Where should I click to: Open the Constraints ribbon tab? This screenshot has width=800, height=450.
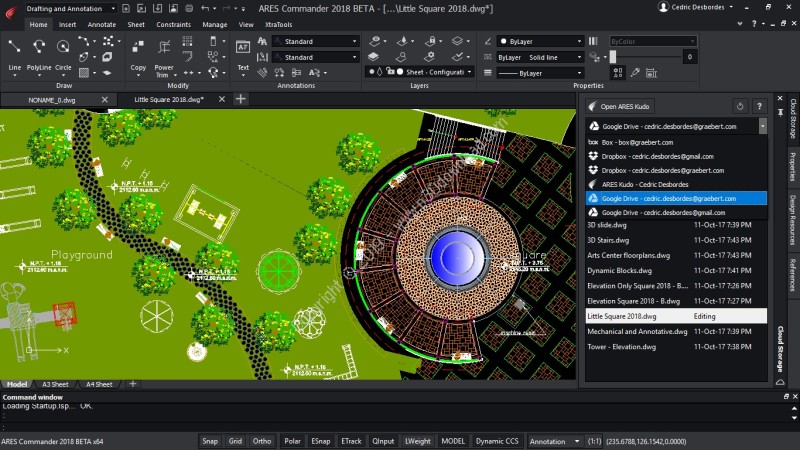pyautogui.click(x=173, y=24)
